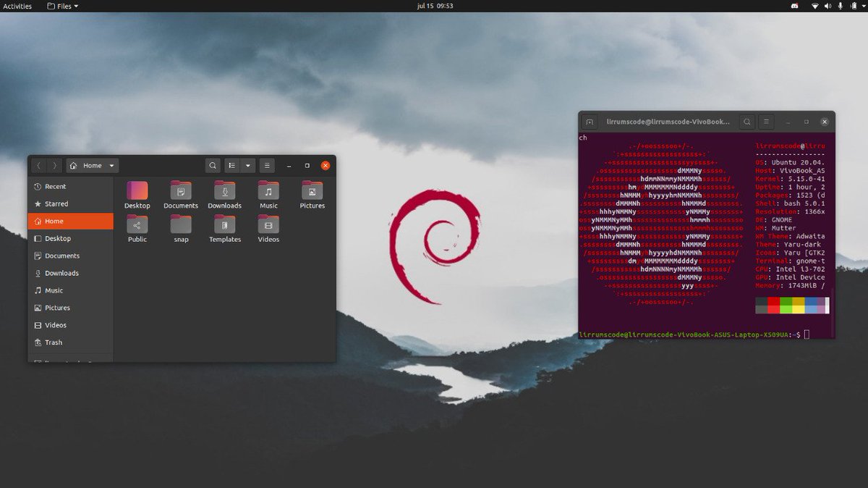
Task: Close the Files window
Action: 325,166
